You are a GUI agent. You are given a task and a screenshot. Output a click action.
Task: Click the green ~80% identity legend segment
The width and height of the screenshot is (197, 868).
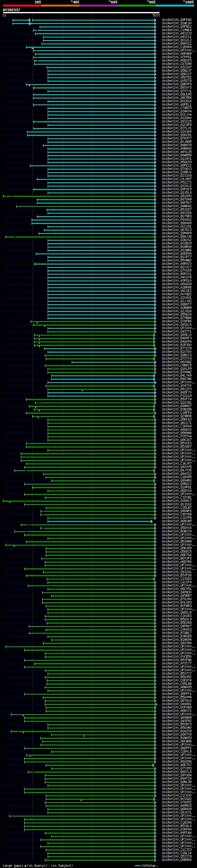click(137, 6)
